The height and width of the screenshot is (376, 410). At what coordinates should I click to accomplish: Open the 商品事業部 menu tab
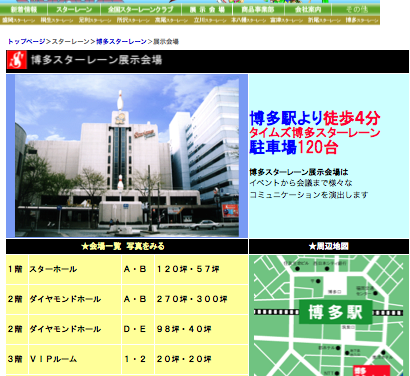point(258,9)
